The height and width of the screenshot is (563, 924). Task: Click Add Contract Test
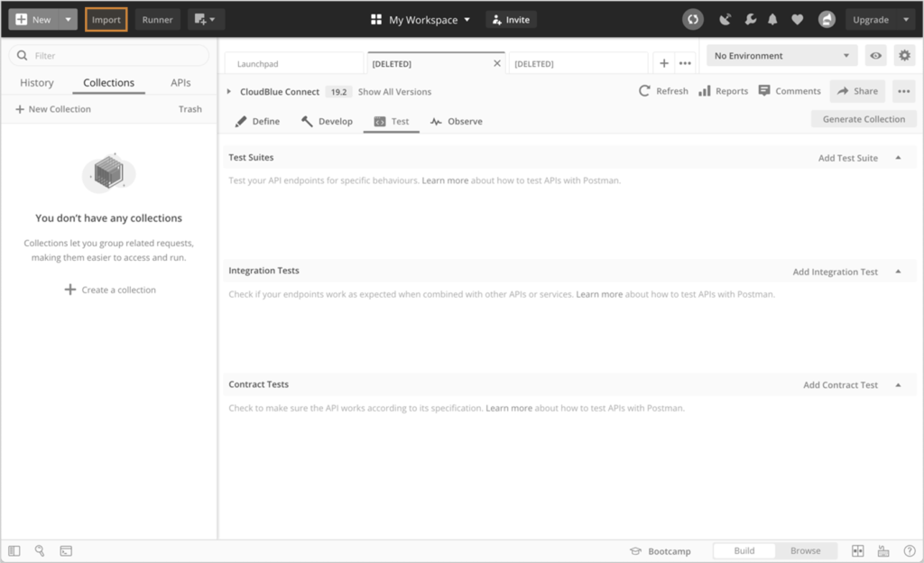click(x=840, y=384)
